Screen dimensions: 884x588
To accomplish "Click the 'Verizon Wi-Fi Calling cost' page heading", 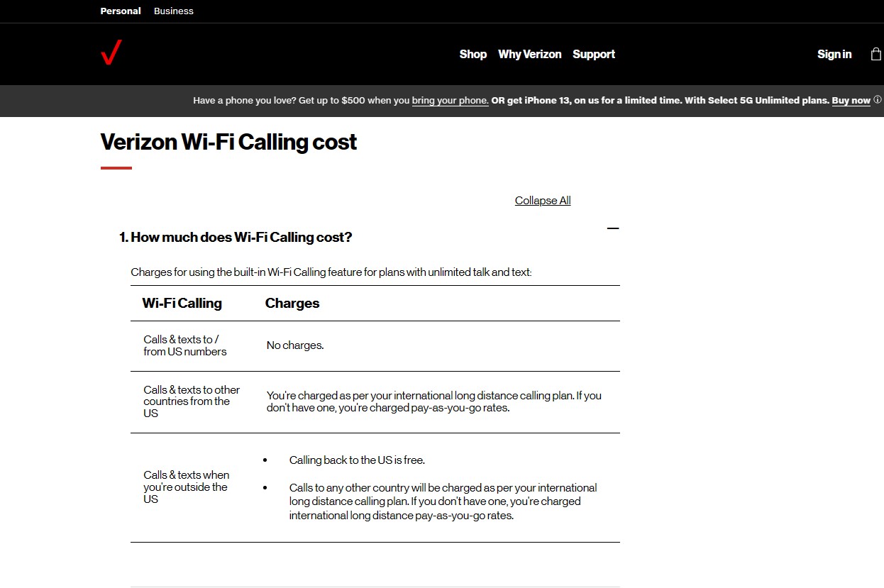I will pyautogui.click(x=228, y=142).
